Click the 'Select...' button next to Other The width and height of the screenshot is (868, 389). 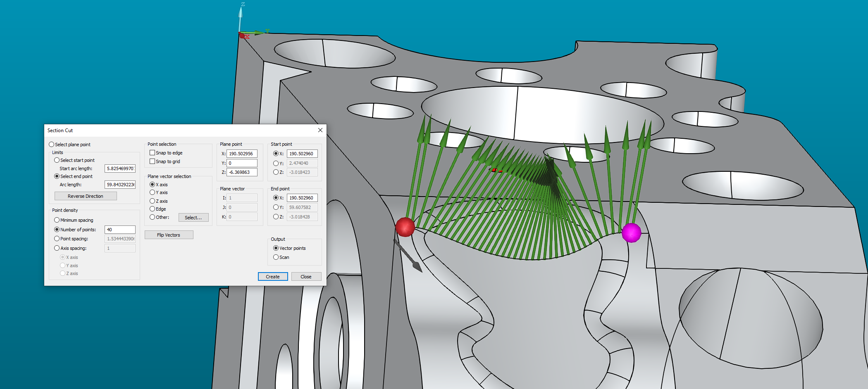point(193,218)
